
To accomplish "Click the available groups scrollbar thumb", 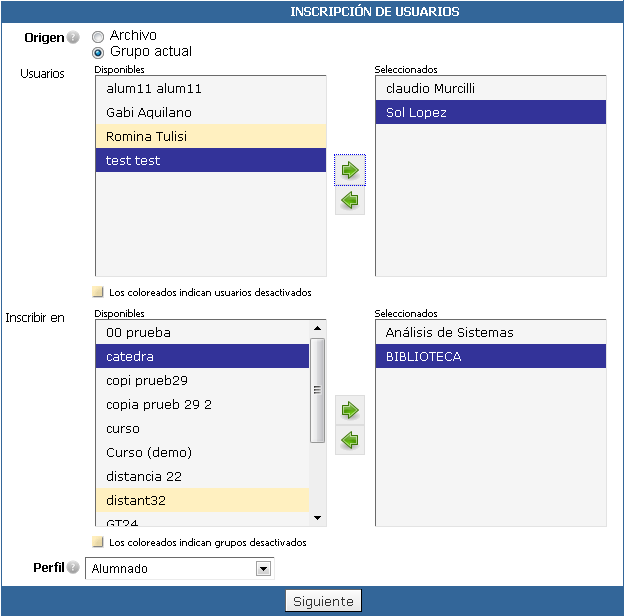I will click(x=317, y=390).
